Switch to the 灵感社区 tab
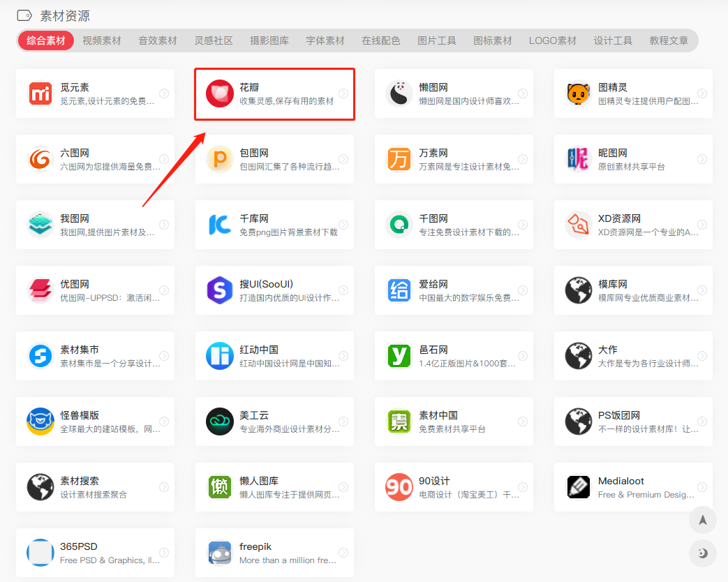728x582 pixels. (x=214, y=40)
